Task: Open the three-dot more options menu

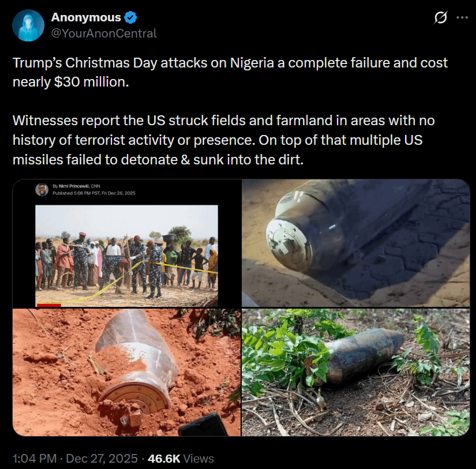Action: coord(462,18)
